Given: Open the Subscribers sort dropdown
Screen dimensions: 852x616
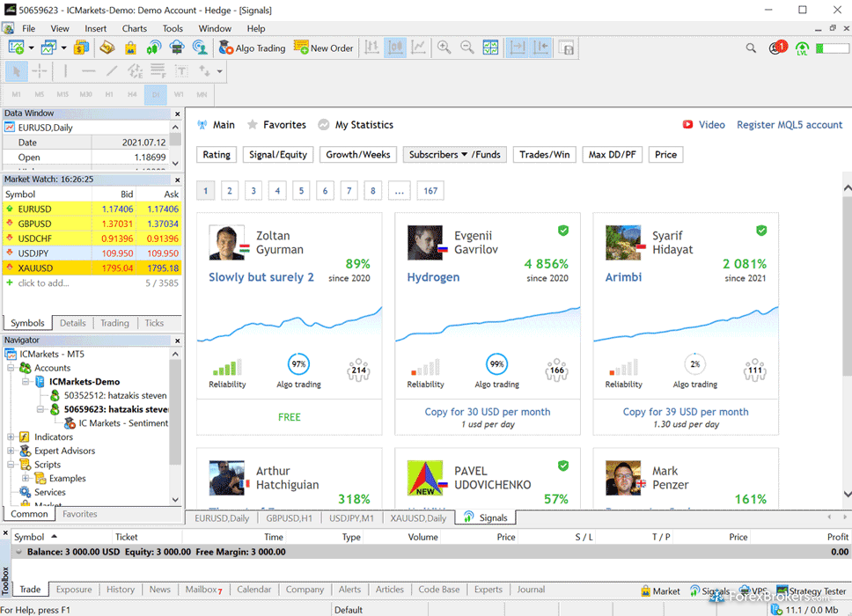Looking at the screenshot, I should [452, 155].
